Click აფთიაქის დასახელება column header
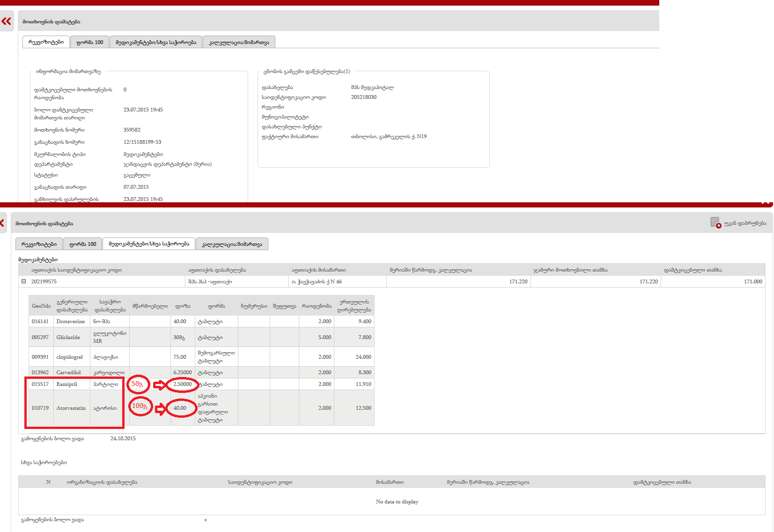Image resolution: width=774 pixels, height=532 pixels. pyautogui.click(x=217, y=270)
